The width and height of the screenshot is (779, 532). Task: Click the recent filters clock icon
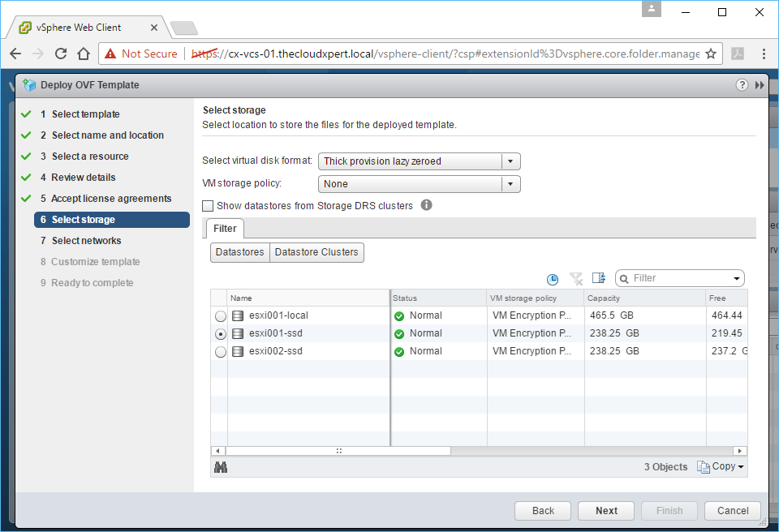tap(553, 279)
